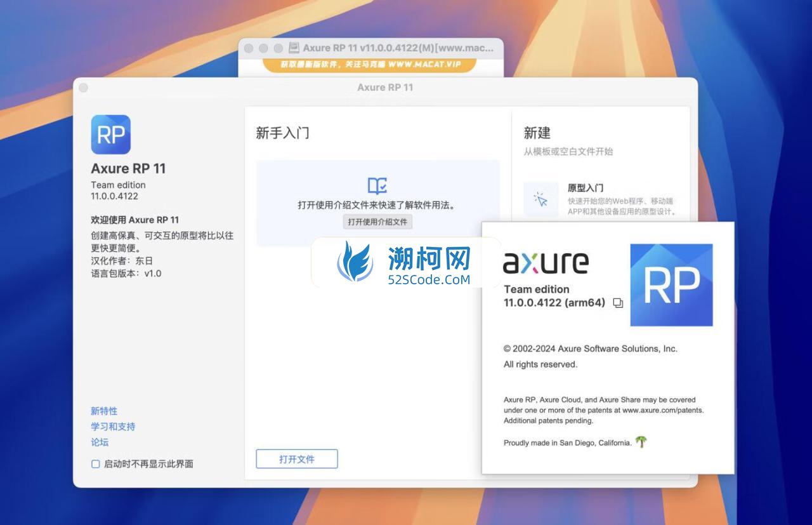Select the 原型入门 template title
Image resolution: width=812 pixels, height=525 pixels.
586,188
